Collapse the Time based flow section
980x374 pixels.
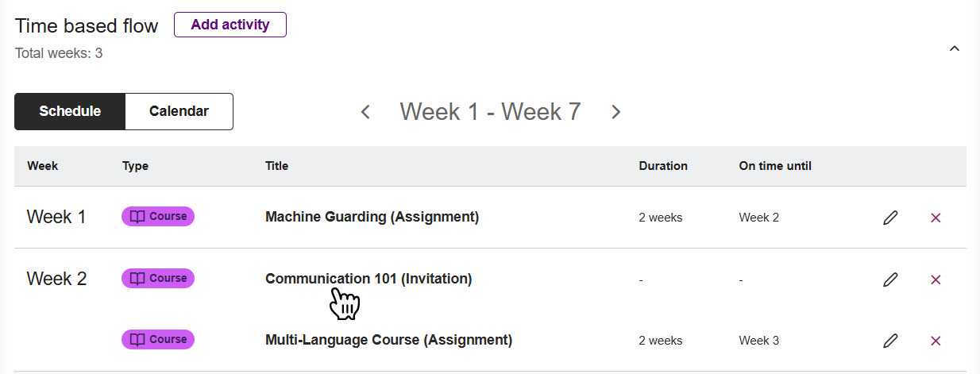point(955,48)
